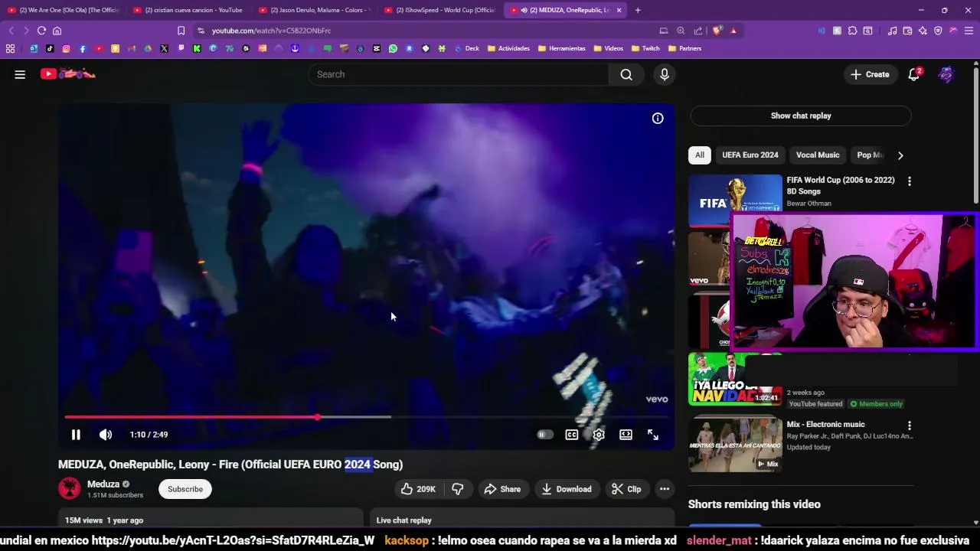Reload the page
This screenshot has height=551, width=980.
[41, 31]
